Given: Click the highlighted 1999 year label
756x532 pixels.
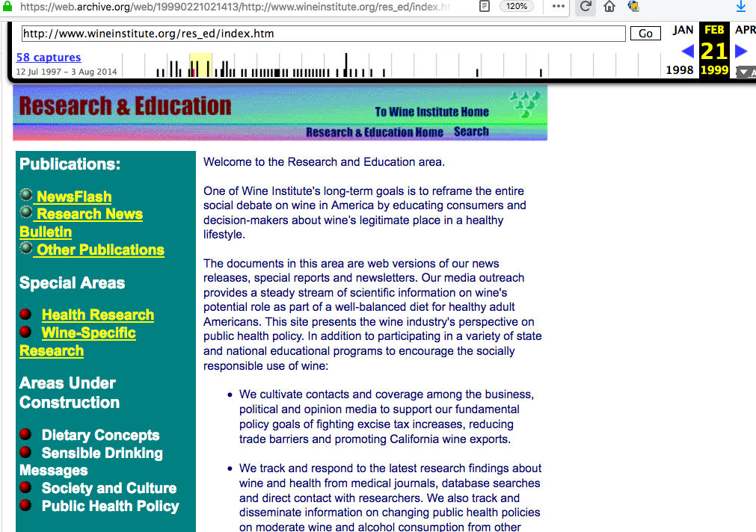Looking at the screenshot, I should [715, 70].
